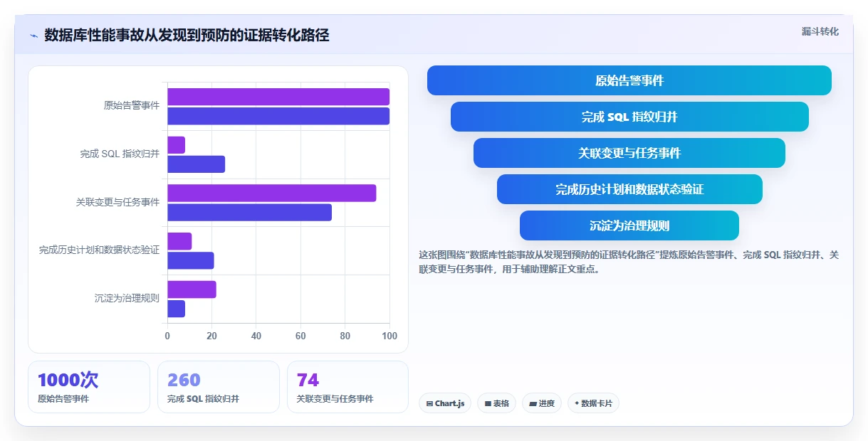The image size is (868, 441).
Task: Click the x-axis tick value 0
Action: [167, 336]
